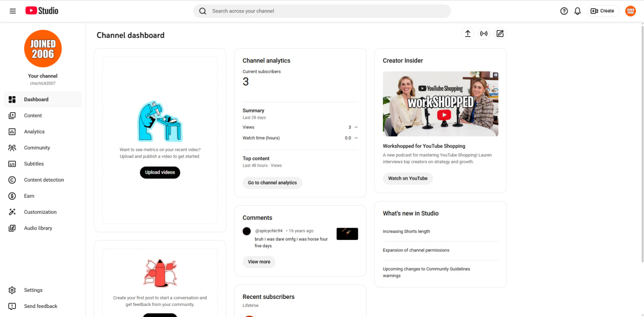This screenshot has height=317, width=644.
Task: Click the Customization magic wand icon
Action: (x=13, y=212)
